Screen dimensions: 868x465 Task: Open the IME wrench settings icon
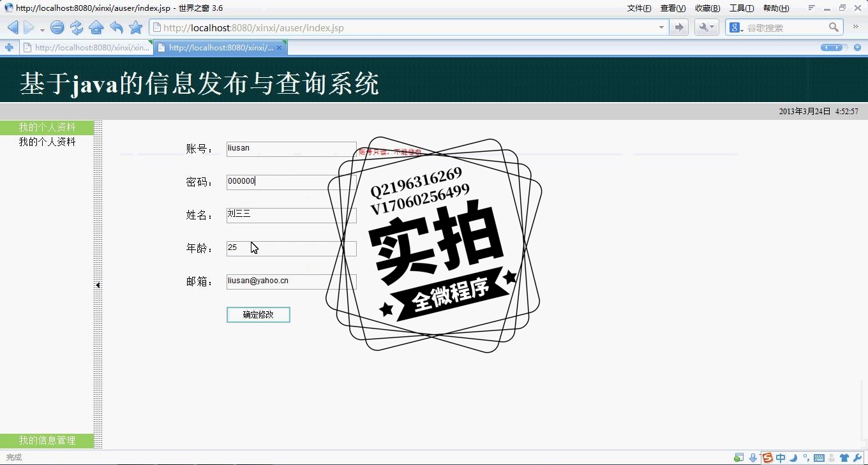pos(857,457)
